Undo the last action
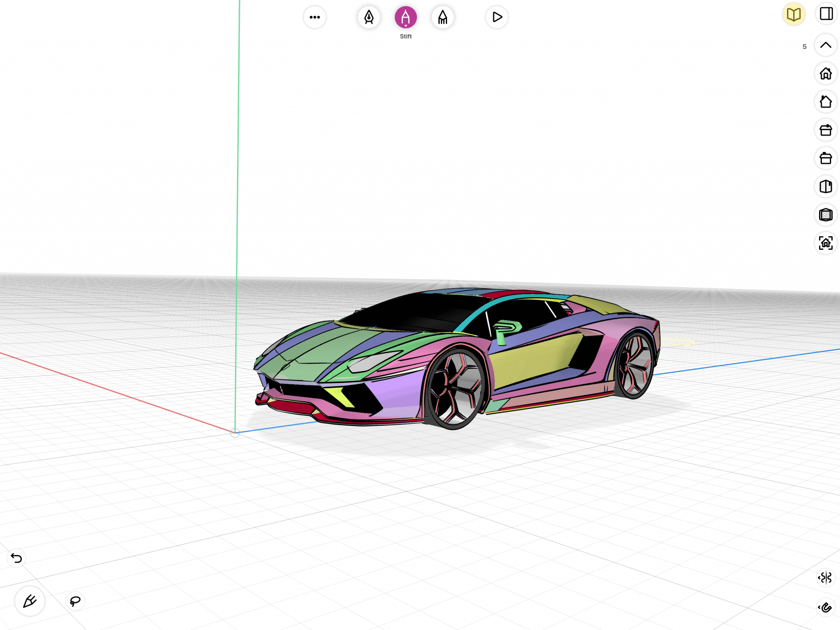 pyautogui.click(x=16, y=558)
